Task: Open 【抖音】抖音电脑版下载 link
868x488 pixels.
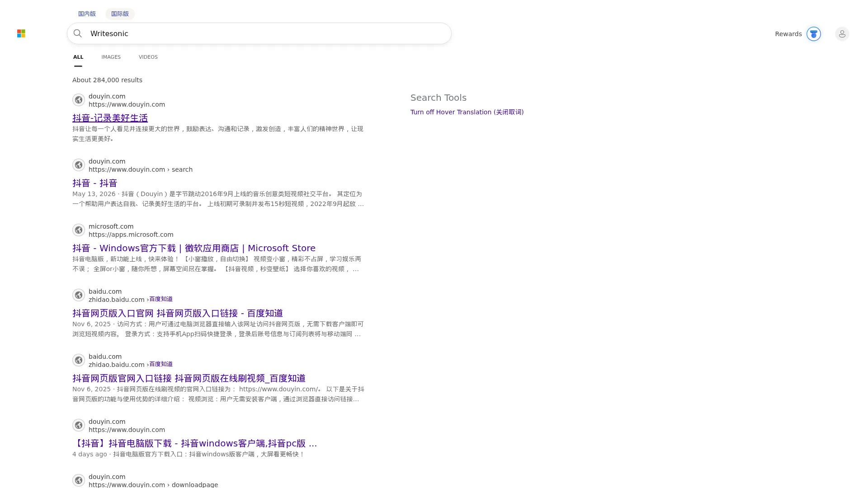Action: pyautogui.click(x=194, y=443)
